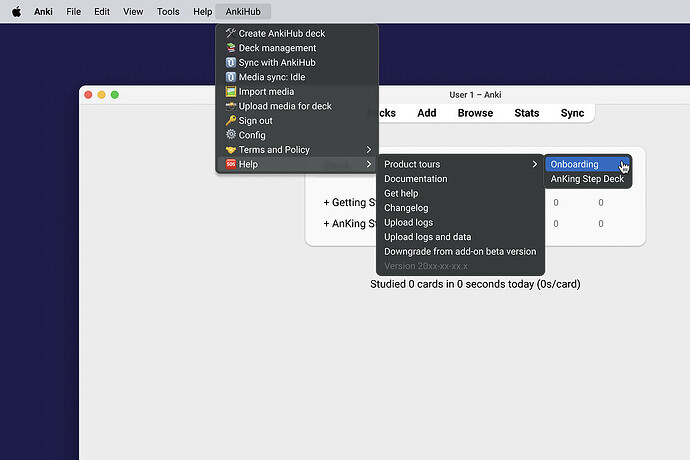The height and width of the screenshot is (460, 690).
Task: Select Downgrade from add-on beta version
Action: click(x=460, y=251)
